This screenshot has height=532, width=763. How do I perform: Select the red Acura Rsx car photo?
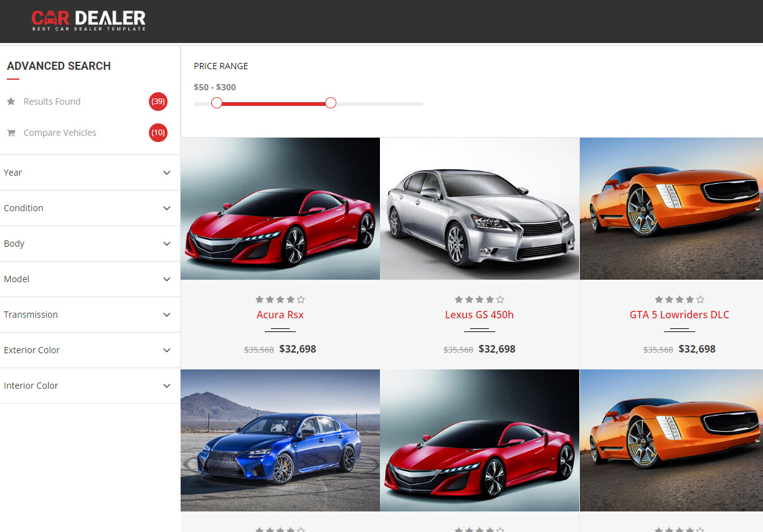280,209
